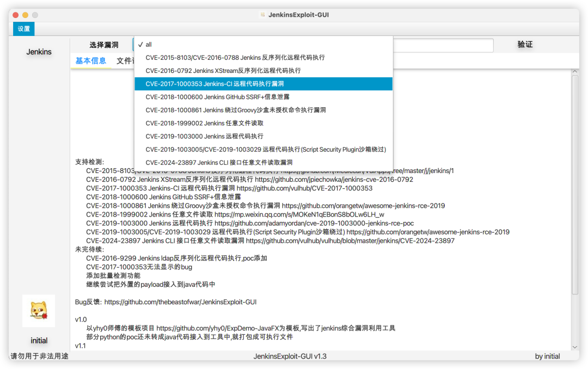This screenshot has width=588, height=369.
Task: Click the v1.0 version heading
Action: coord(81,319)
